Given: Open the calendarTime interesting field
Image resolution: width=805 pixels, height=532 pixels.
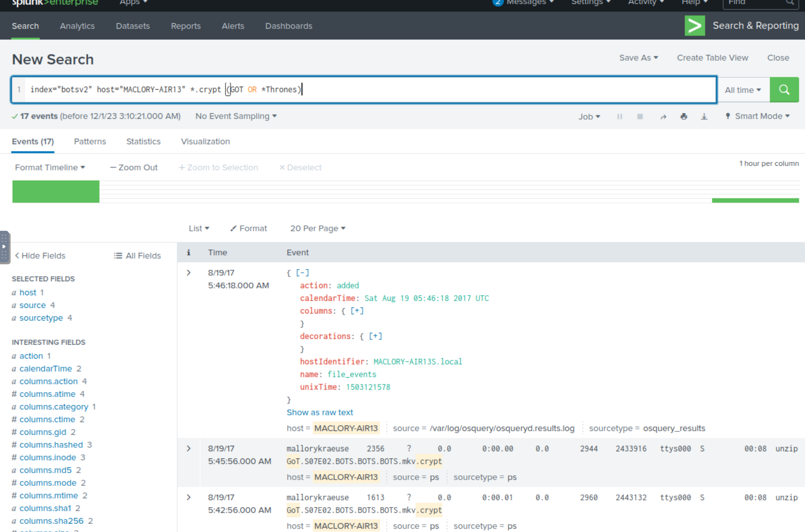Looking at the screenshot, I should click(46, 369).
